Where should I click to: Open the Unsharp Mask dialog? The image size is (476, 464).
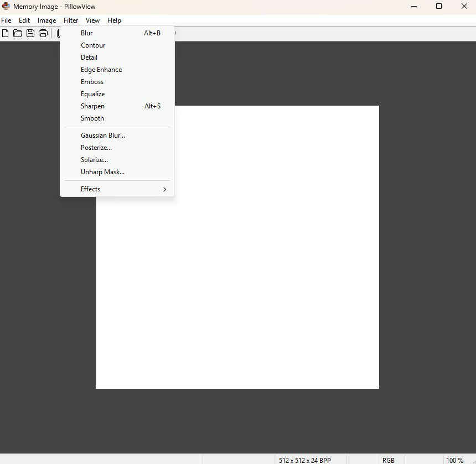click(x=102, y=172)
